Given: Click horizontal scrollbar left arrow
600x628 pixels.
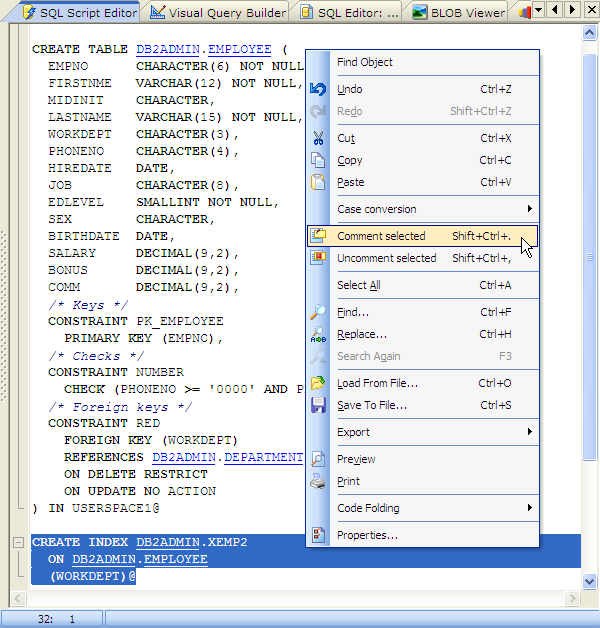Looking at the screenshot, I should (17, 599).
